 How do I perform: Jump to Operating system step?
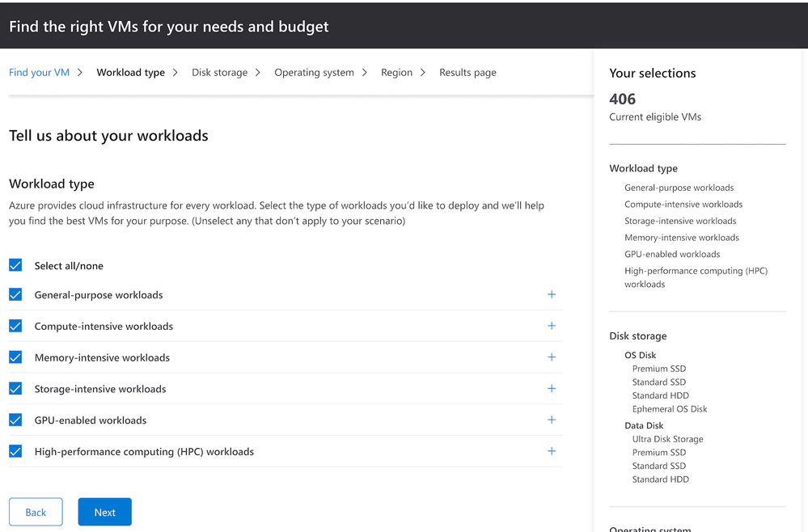pos(314,73)
